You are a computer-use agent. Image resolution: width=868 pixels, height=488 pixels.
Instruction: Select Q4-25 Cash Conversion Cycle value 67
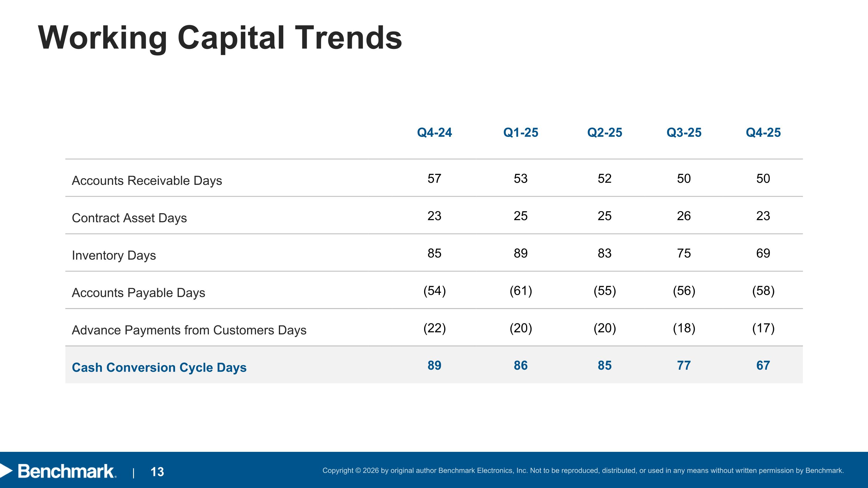point(763,365)
